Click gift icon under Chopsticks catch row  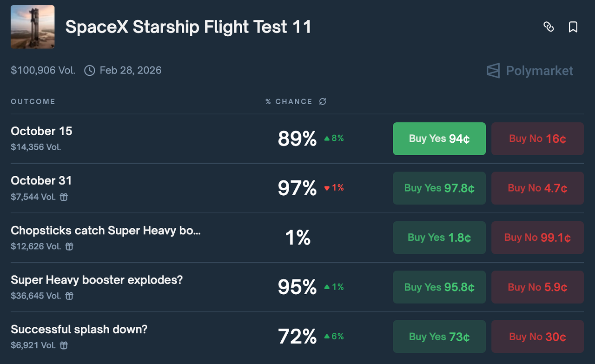(x=69, y=246)
